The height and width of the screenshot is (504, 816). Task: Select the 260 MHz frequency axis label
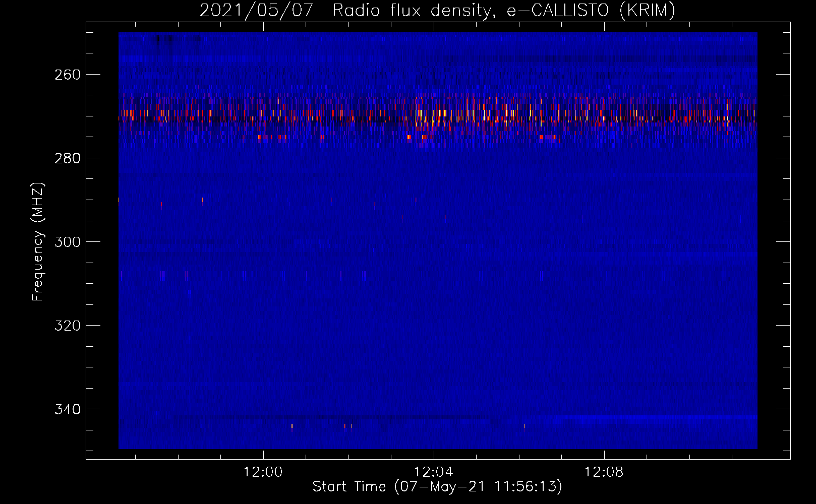click(67, 75)
